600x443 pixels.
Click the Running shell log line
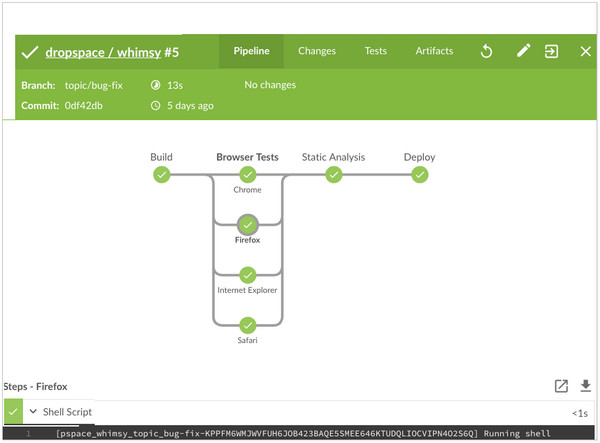[x=298, y=433]
